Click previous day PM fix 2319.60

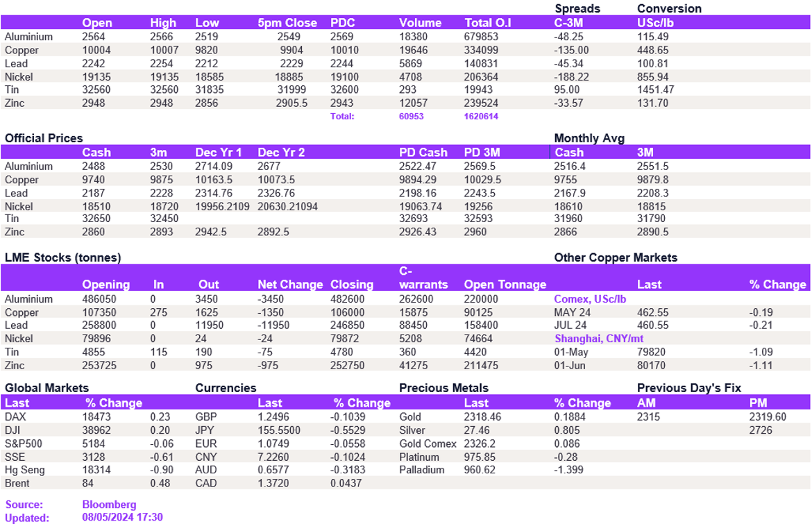pos(768,417)
